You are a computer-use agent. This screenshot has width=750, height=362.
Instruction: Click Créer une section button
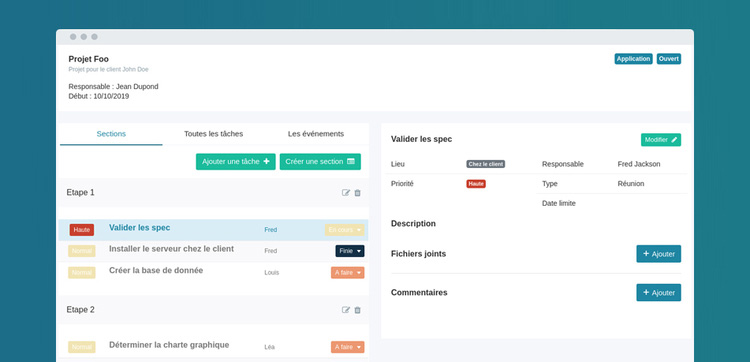(x=320, y=162)
